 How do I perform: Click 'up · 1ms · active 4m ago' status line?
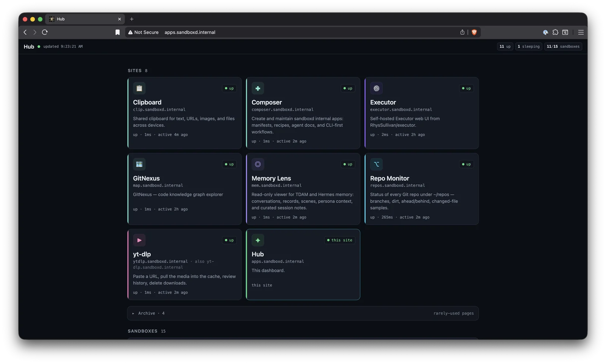[160, 135]
